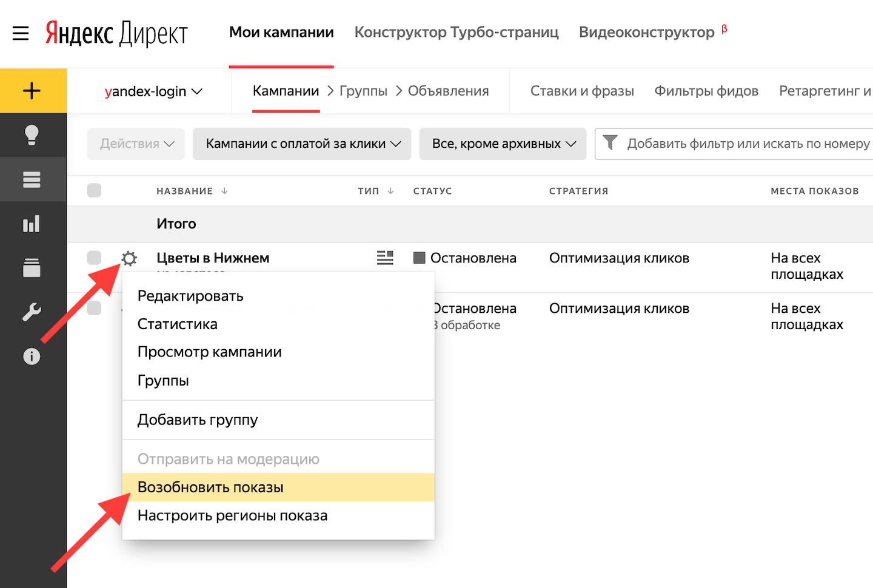This screenshot has width=873, height=588.
Task: Choose Добавить группу in context menu
Action: [278, 419]
